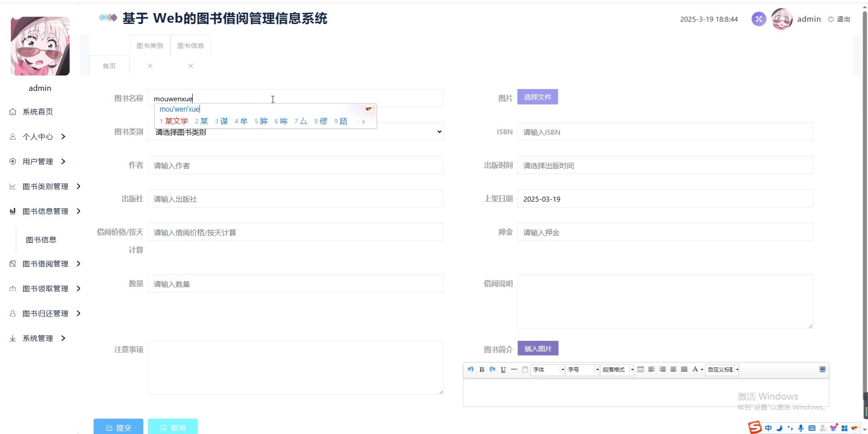
Task: Click the 系统首页 home icon in sidebar
Action: pos(13,112)
